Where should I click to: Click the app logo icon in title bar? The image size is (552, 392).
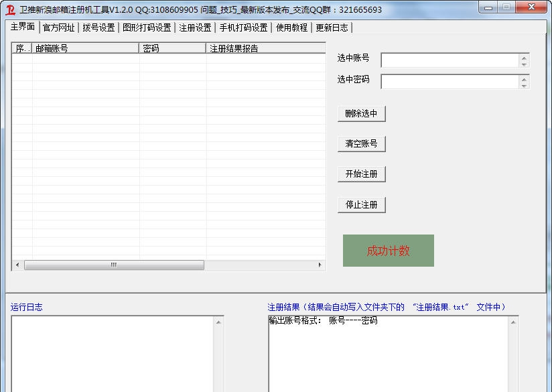point(9,8)
